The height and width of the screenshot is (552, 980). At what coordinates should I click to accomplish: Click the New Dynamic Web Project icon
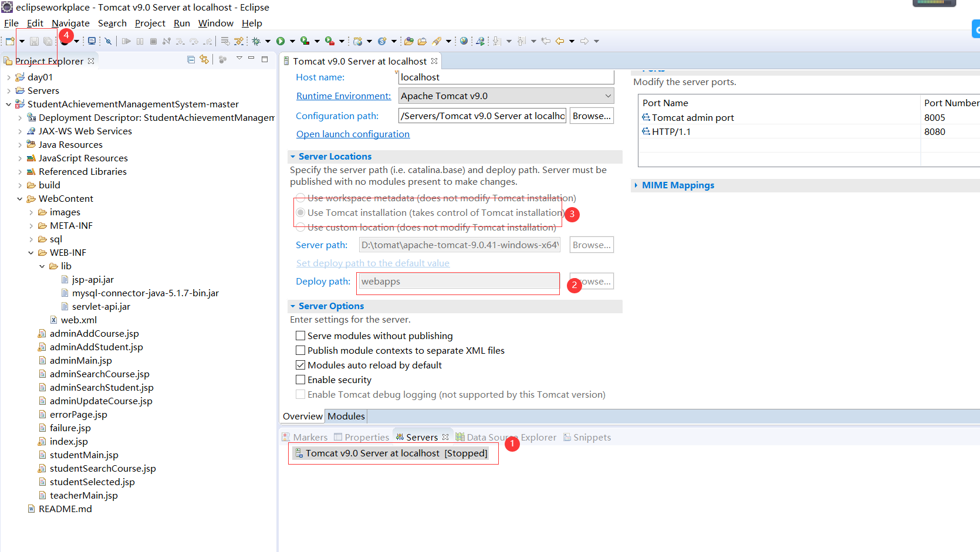pos(358,41)
